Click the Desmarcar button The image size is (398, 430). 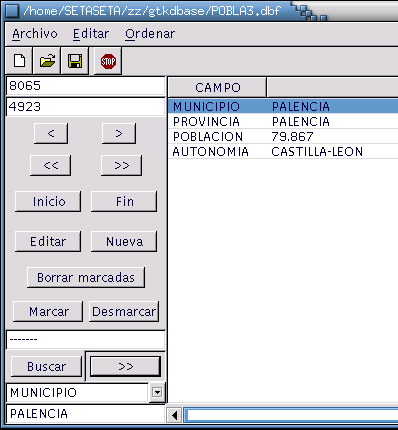point(124,311)
